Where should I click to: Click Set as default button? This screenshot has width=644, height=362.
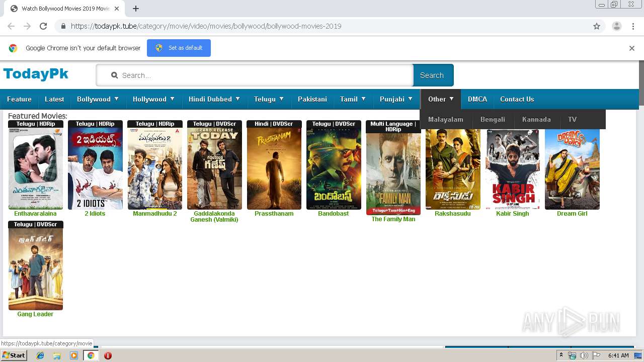click(179, 48)
